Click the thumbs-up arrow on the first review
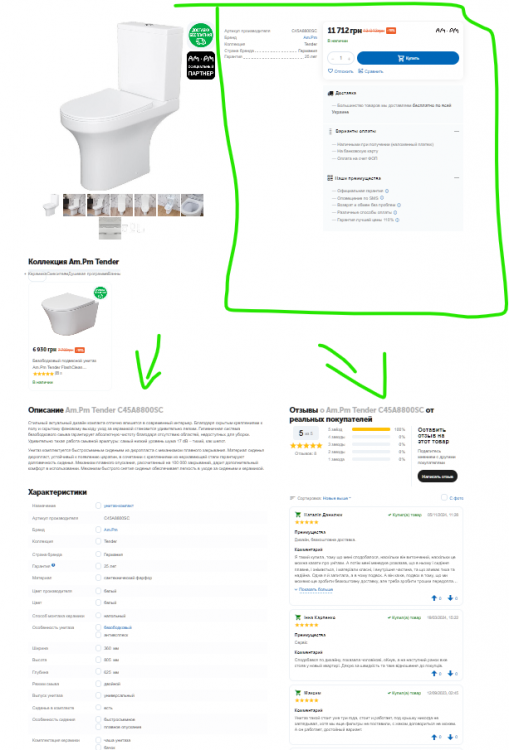The image size is (509, 750). [434, 598]
